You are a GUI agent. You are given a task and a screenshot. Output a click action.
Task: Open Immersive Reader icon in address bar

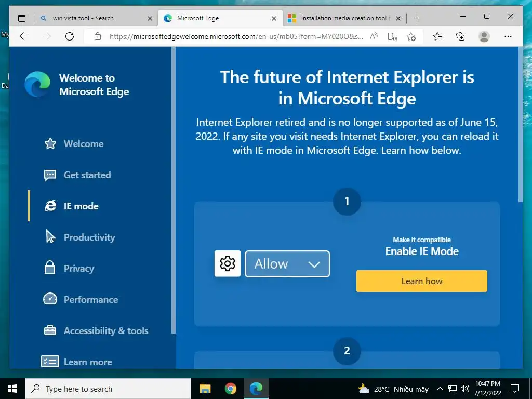(392, 36)
